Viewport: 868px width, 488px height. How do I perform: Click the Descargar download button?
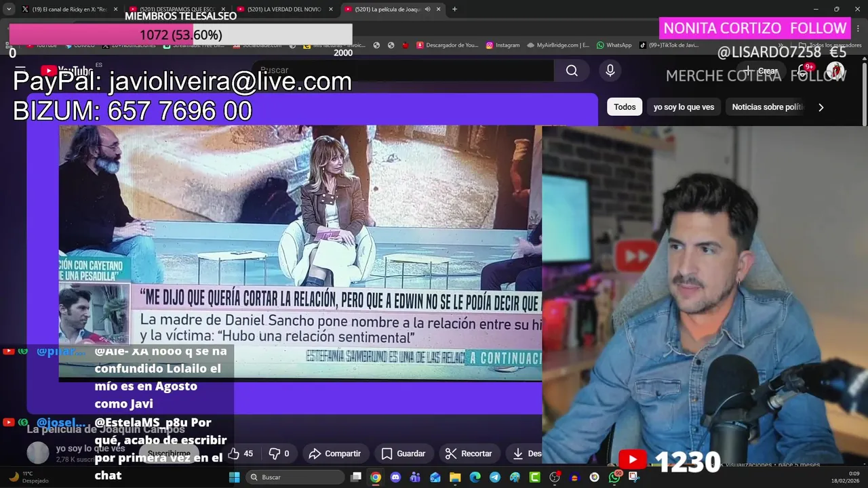click(527, 453)
